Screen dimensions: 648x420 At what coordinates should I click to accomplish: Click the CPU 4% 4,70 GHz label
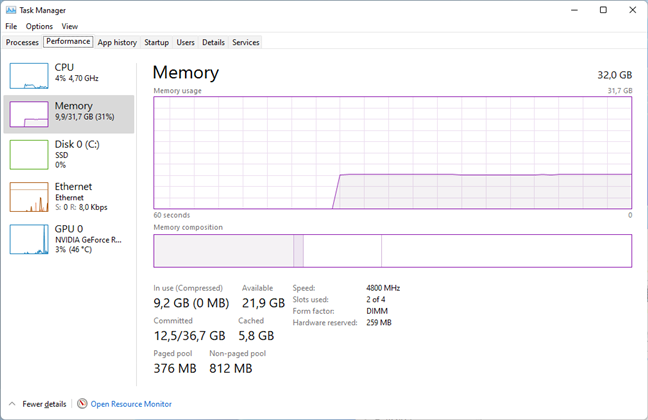76,72
